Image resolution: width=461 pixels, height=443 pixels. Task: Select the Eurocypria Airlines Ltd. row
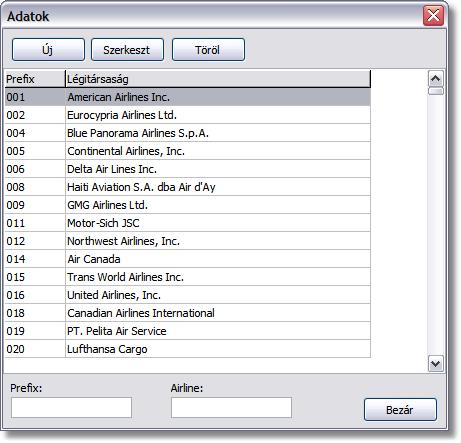tap(188, 115)
